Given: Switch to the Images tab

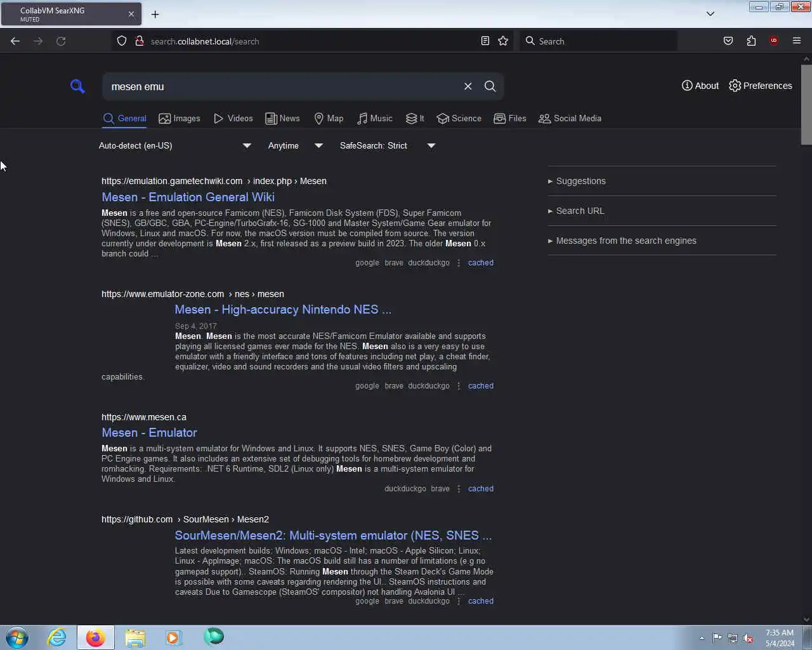Looking at the screenshot, I should (x=180, y=119).
